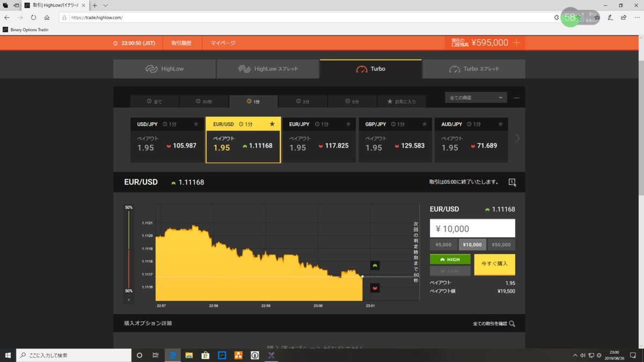The image size is (644, 362).
Task: Select the LOW direction option
Action: (x=450, y=271)
